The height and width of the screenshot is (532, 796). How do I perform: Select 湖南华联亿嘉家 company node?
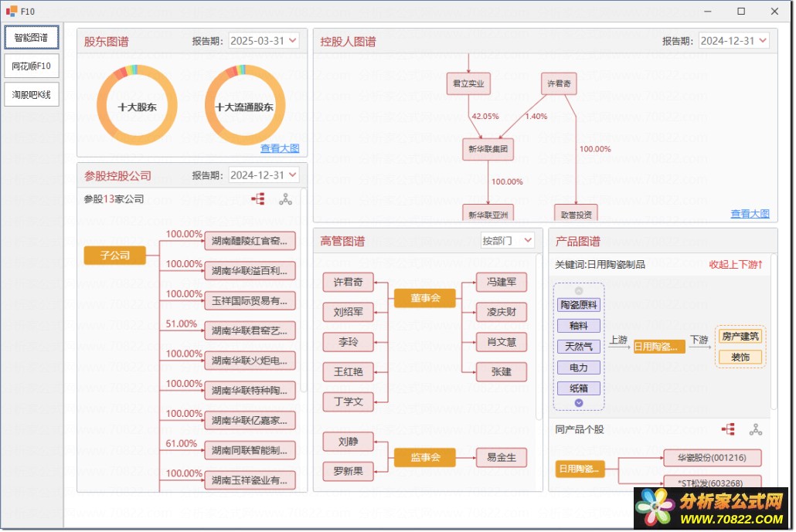coord(250,421)
